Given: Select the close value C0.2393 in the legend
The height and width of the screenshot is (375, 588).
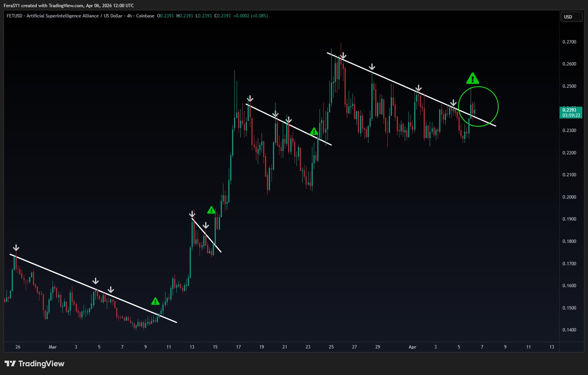Looking at the screenshot, I should (x=223, y=16).
